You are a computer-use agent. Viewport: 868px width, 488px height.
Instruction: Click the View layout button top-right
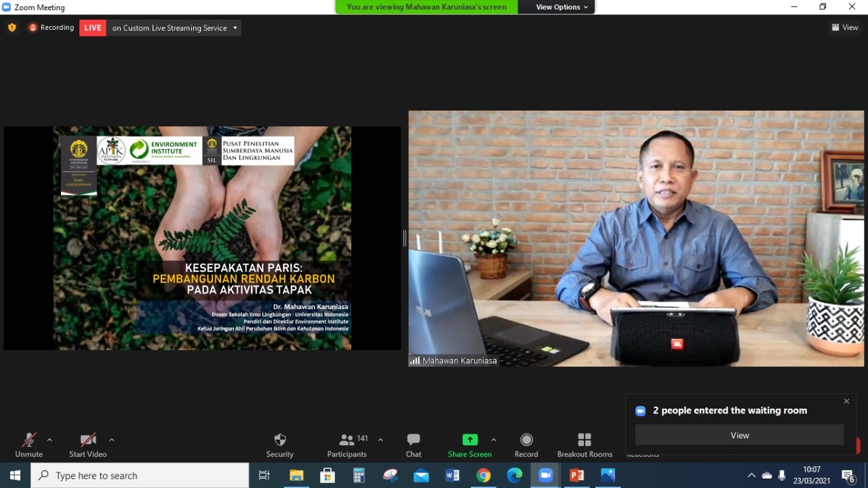845,27
